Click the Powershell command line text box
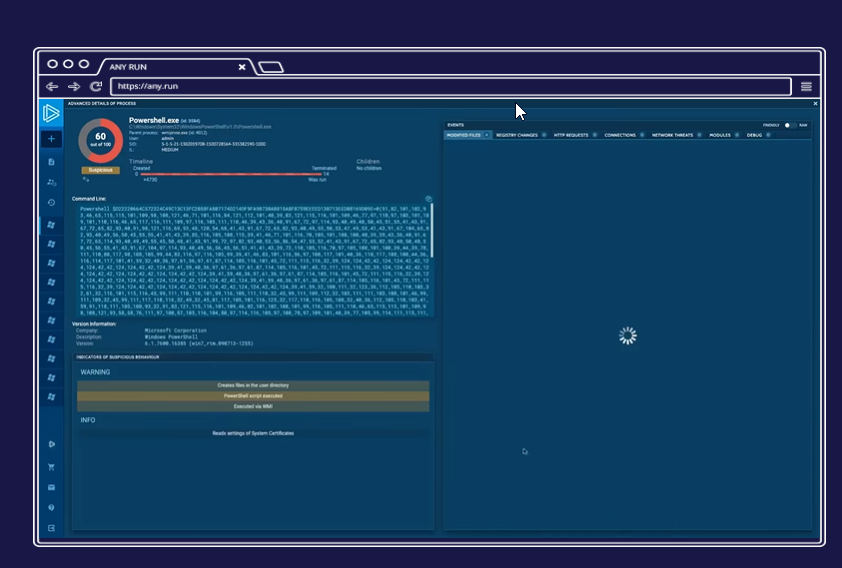This screenshot has height=568, width=842. click(253, 261)
